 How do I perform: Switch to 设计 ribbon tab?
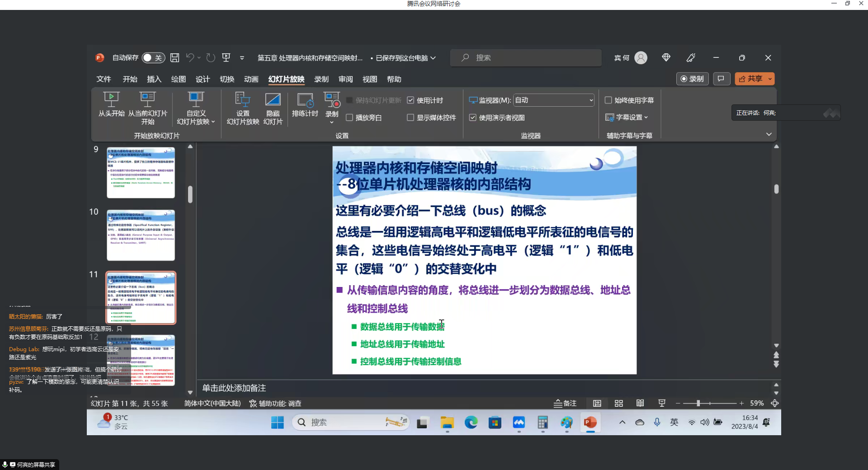tap(203, 79)
